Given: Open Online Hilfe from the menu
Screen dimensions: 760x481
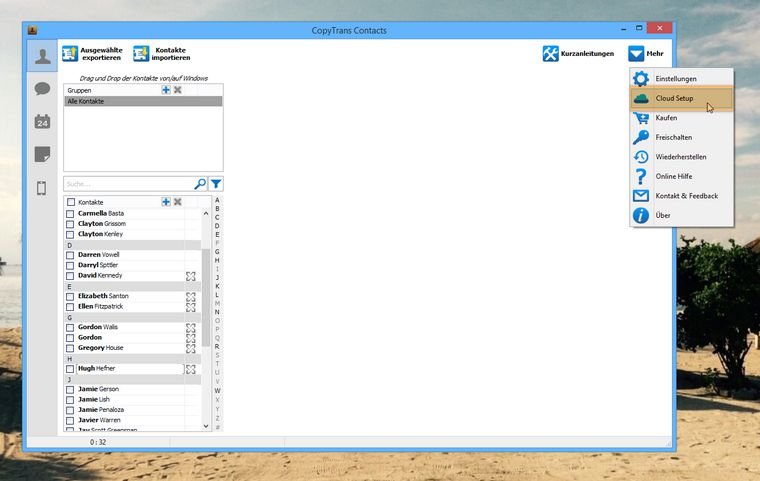Looking at the screenshot, I should (681, 176).
